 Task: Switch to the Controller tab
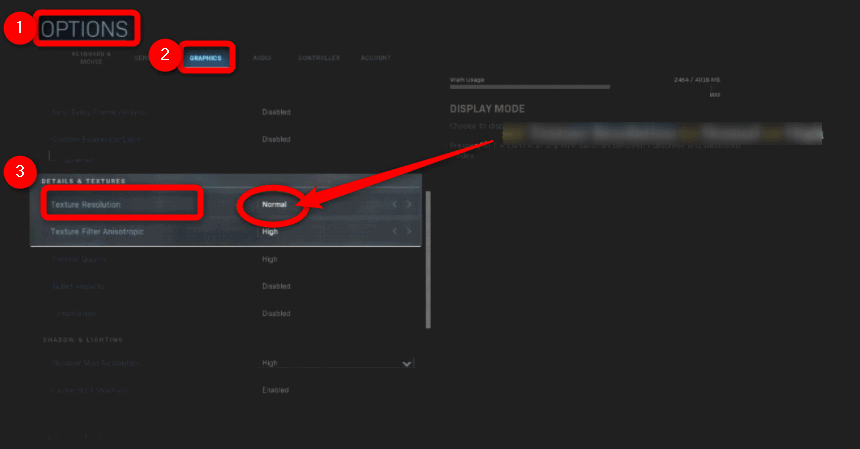[319, 58]
